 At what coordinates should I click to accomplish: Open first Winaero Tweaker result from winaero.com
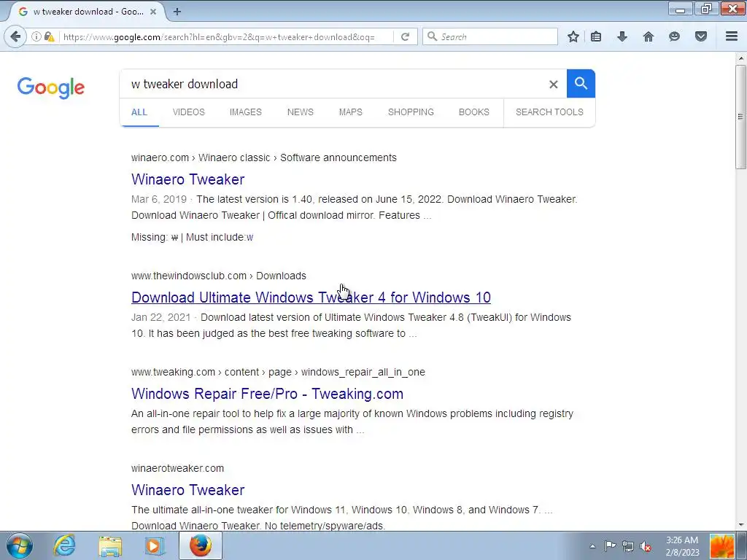pos(187,179)
